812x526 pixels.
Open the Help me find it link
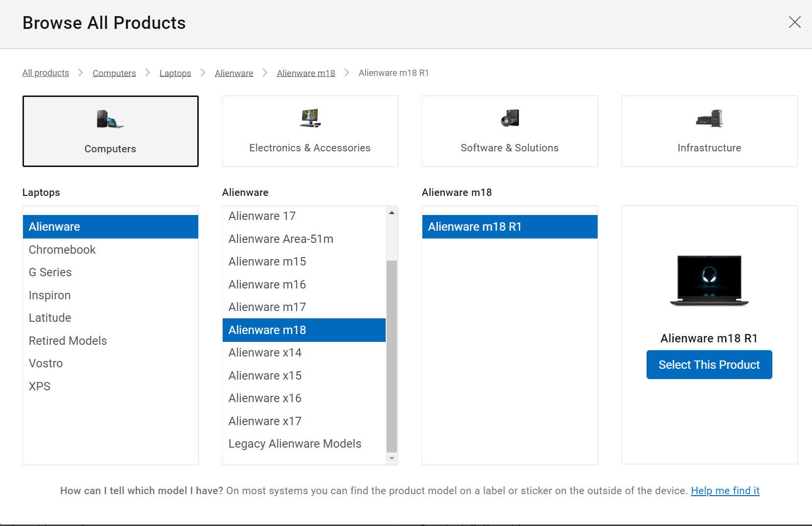tap(725, 491)
